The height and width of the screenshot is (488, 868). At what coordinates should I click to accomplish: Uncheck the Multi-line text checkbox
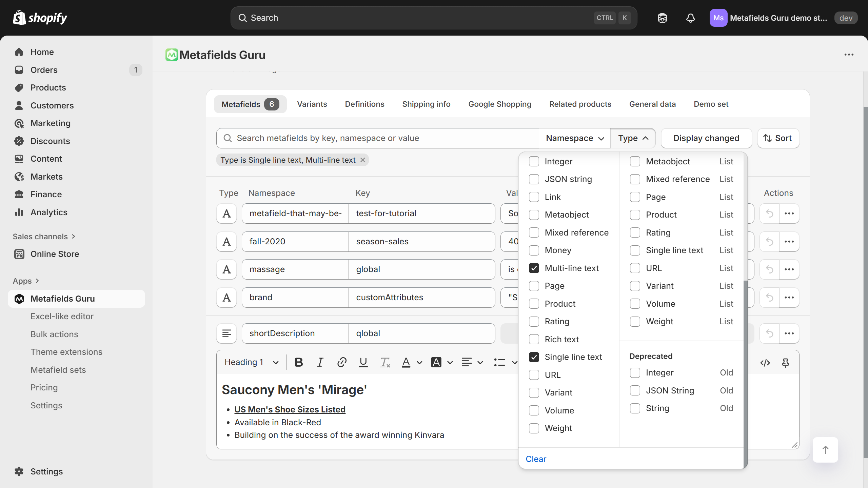tap(534, 268)
